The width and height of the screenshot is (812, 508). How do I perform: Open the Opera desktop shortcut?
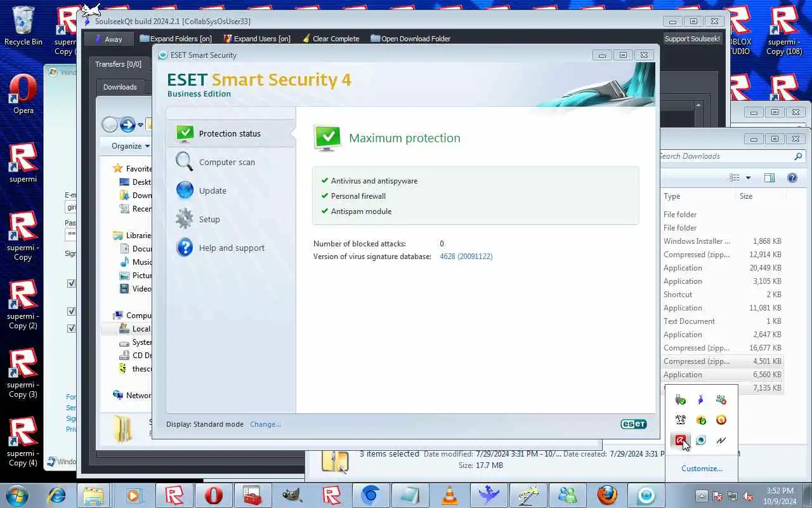(x=23, y=94)
